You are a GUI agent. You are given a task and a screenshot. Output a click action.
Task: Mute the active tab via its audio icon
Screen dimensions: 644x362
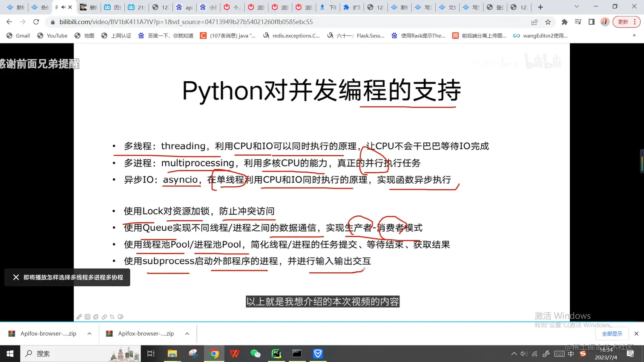click(63, 7)
